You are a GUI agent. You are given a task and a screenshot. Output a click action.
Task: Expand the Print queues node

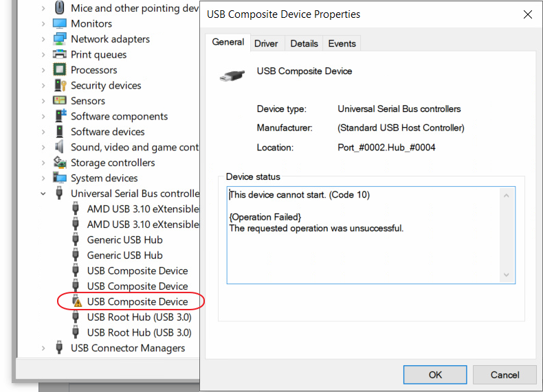pos(43,55)
